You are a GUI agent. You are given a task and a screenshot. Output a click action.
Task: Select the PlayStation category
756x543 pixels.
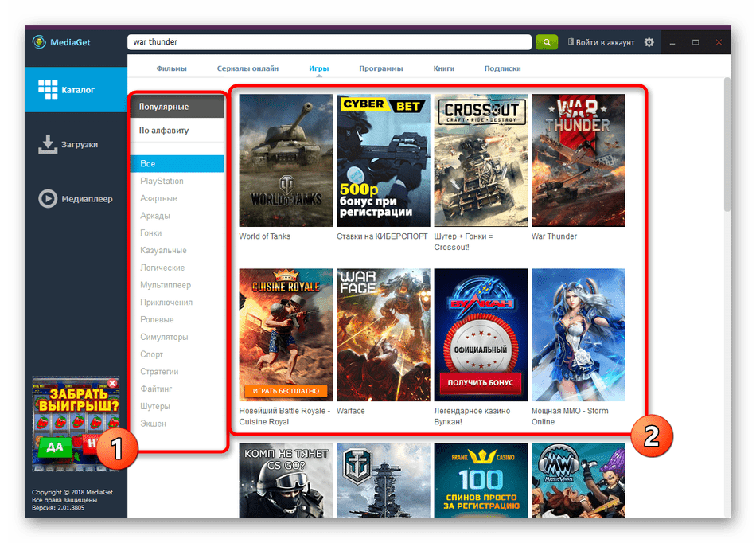(x=162, y=181)
